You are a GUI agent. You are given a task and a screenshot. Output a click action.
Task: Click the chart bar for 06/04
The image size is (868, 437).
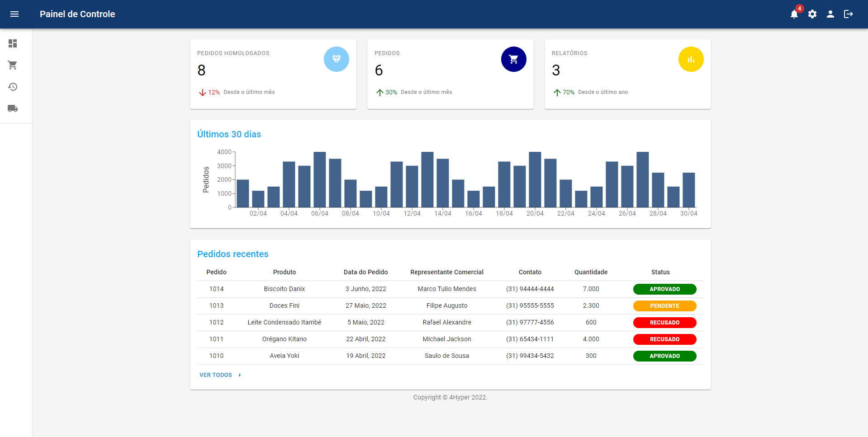319,180
